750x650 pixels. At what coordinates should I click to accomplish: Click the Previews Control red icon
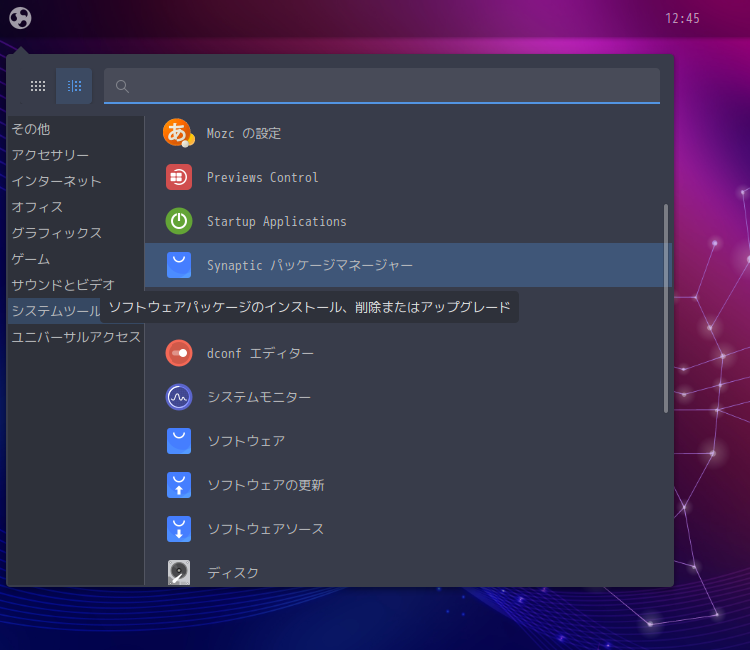[x=179, y=177]
